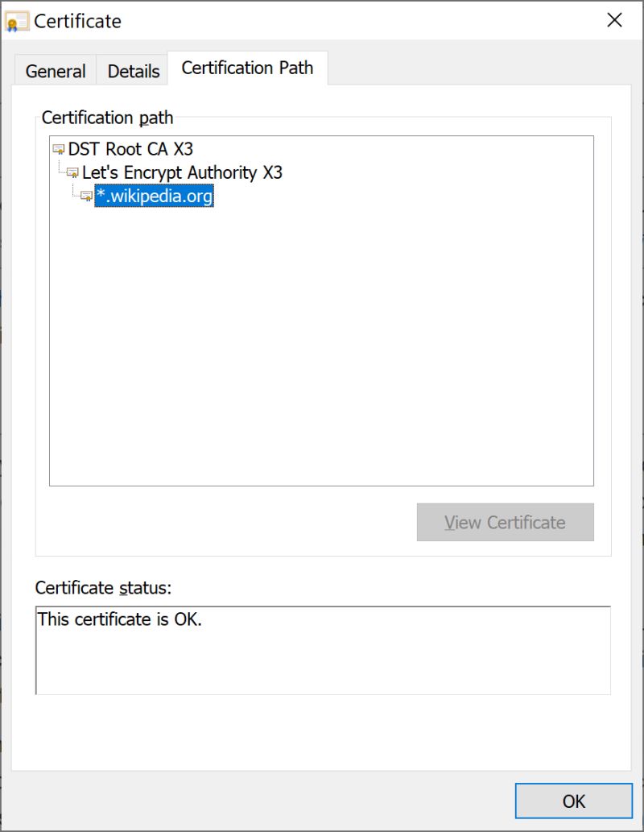Select the *.wikipedia.org entry
Viewport: 644px width, 832px height.
[x=155, y=196]
